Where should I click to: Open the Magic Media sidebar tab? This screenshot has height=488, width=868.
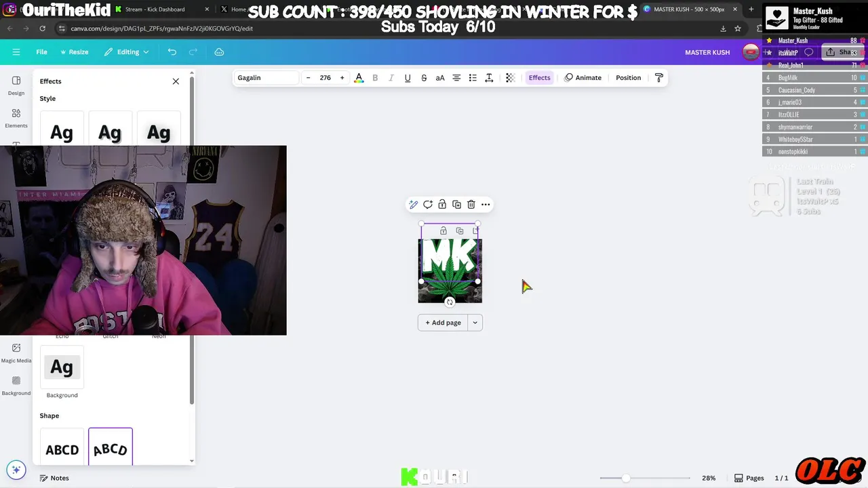coord(16,353)
